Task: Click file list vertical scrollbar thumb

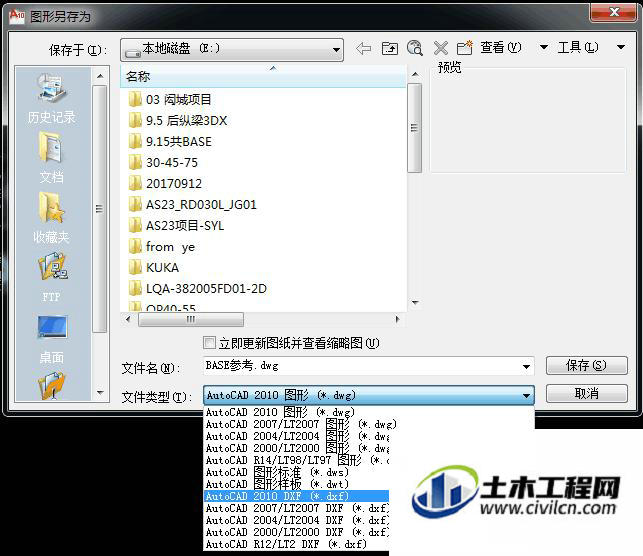Action: coord(415,128)
